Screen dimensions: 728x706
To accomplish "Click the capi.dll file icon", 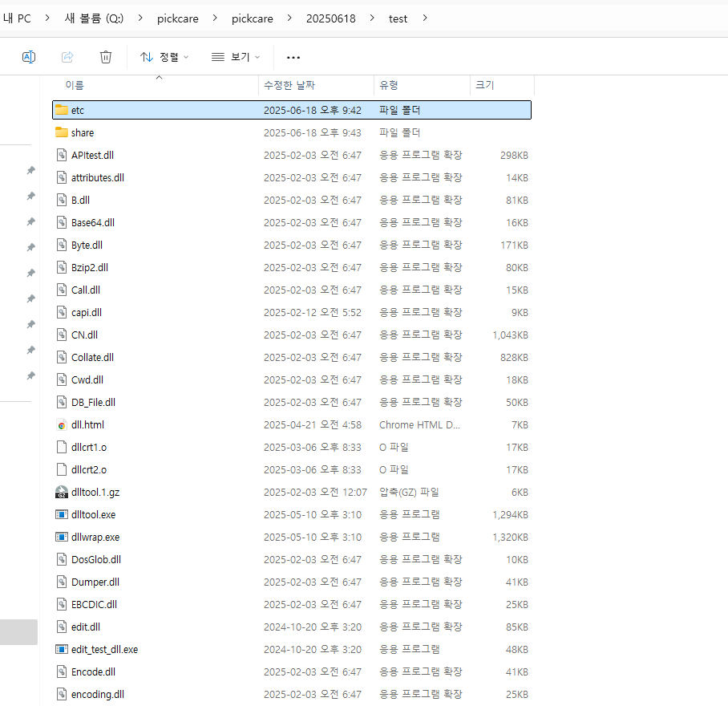I will [x=62, y=313].
